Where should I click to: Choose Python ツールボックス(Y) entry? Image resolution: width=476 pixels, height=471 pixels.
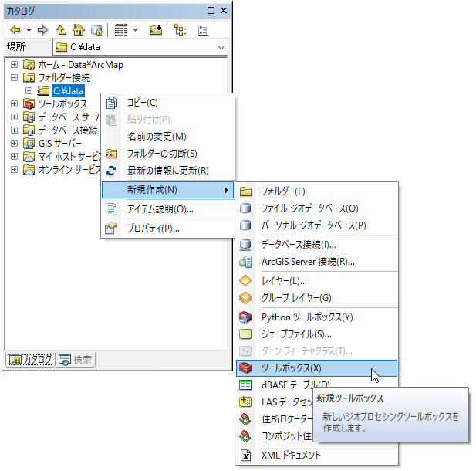point(316,317)
